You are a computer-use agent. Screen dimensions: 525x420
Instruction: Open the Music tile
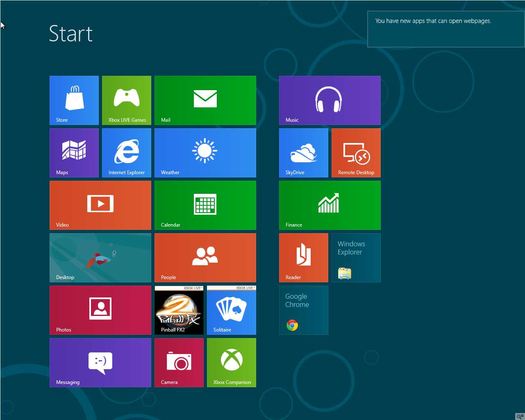pos(330,100)
